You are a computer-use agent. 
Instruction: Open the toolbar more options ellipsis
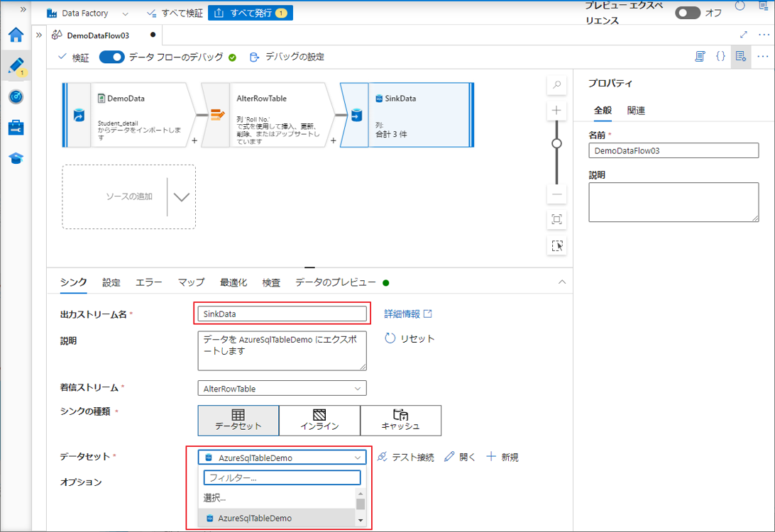click(x=763, y=56)
